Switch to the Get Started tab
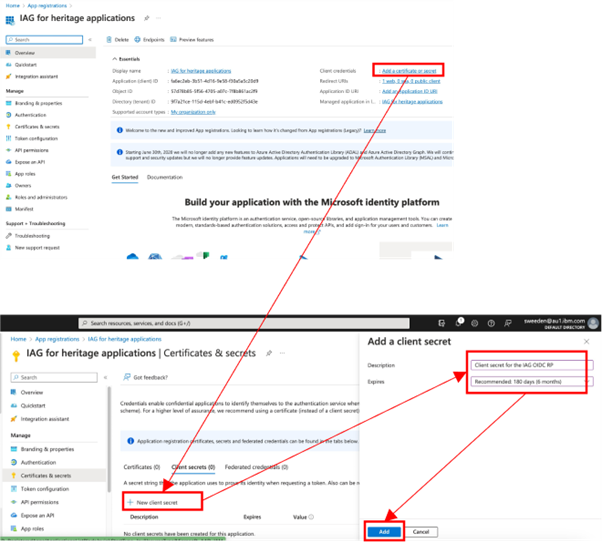This screenshot has width=602, height=543. tap(125, 177)
